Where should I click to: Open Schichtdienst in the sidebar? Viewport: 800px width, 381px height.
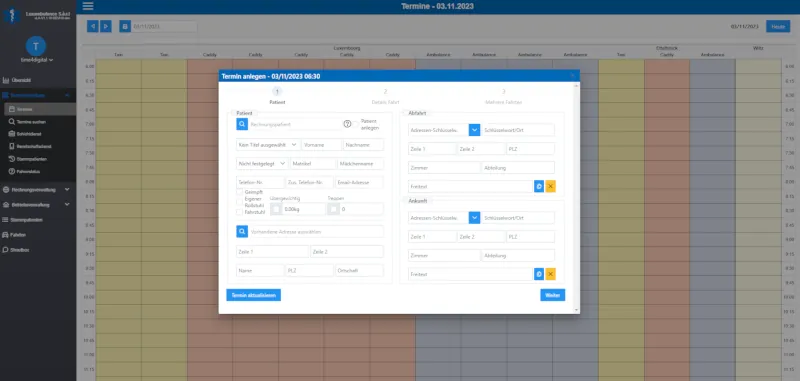pos(29,134)
